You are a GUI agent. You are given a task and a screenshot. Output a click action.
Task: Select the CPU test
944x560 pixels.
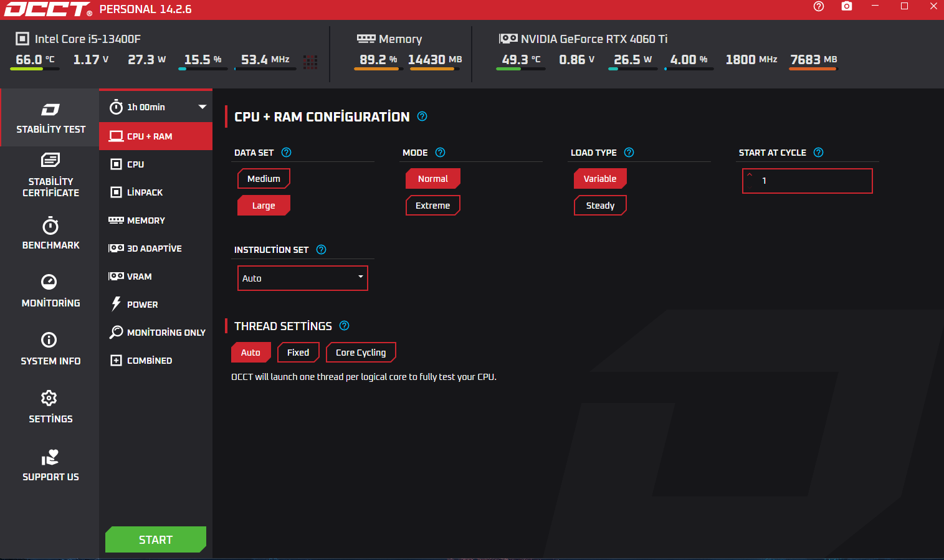156,164
